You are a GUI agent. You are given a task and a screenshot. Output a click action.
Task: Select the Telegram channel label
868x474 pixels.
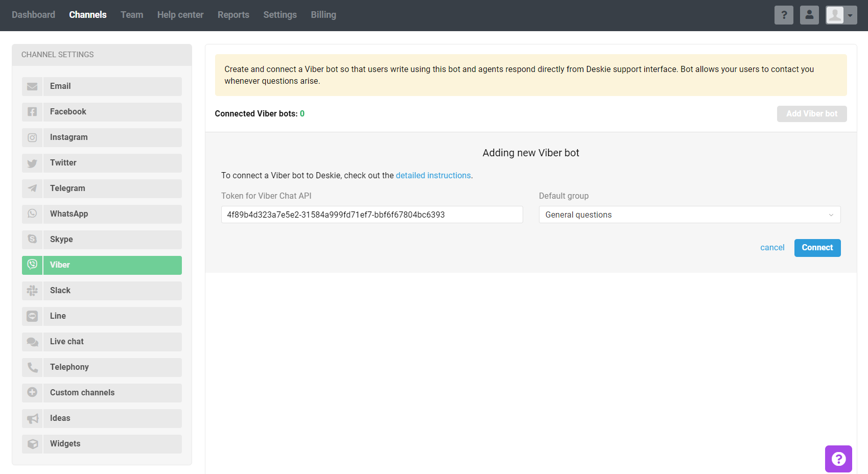click(x=67, y=188)
